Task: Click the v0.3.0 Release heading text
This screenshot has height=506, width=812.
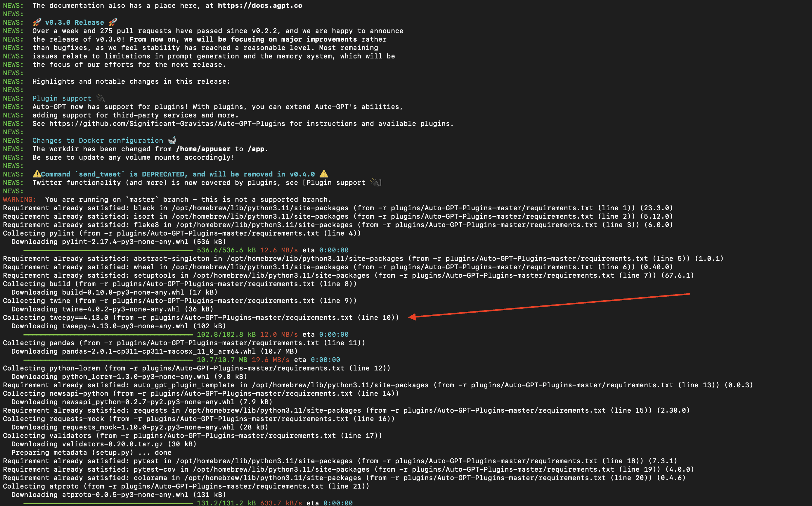Action: 74,22
